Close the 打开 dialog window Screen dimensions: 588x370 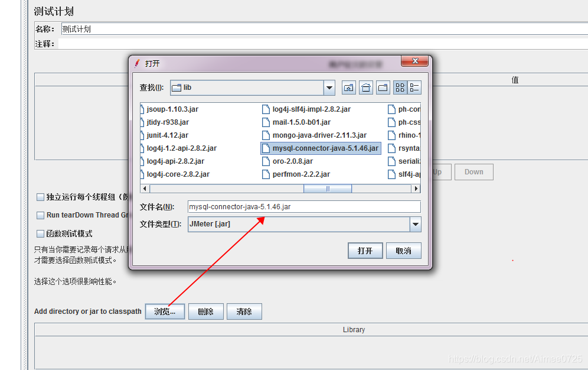415,61
